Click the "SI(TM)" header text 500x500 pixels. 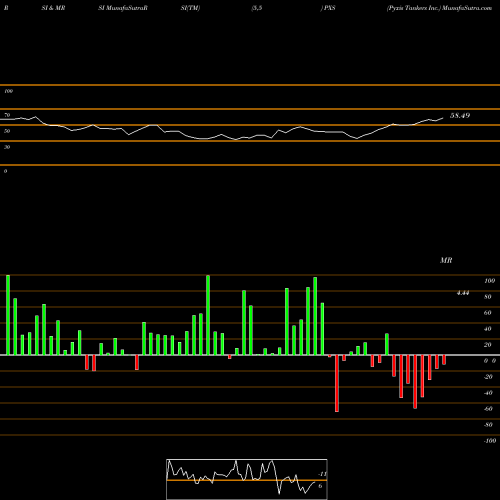tap(190, 8)
